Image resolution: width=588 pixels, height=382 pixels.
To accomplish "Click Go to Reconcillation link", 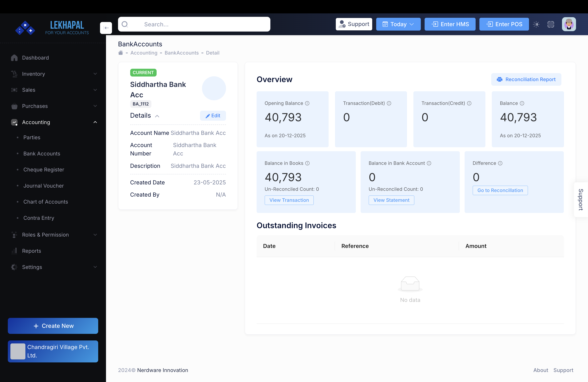I will (x=500, y=190).
